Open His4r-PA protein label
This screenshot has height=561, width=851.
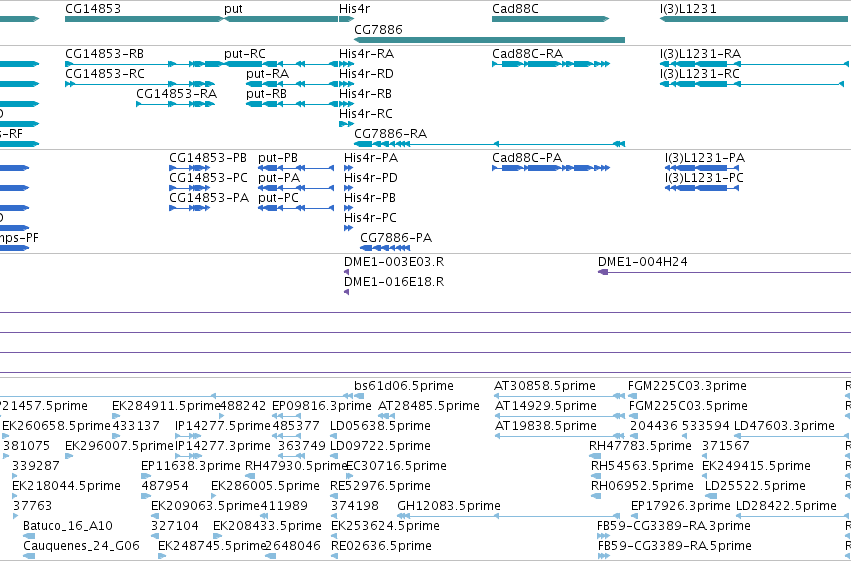(371, 158)
